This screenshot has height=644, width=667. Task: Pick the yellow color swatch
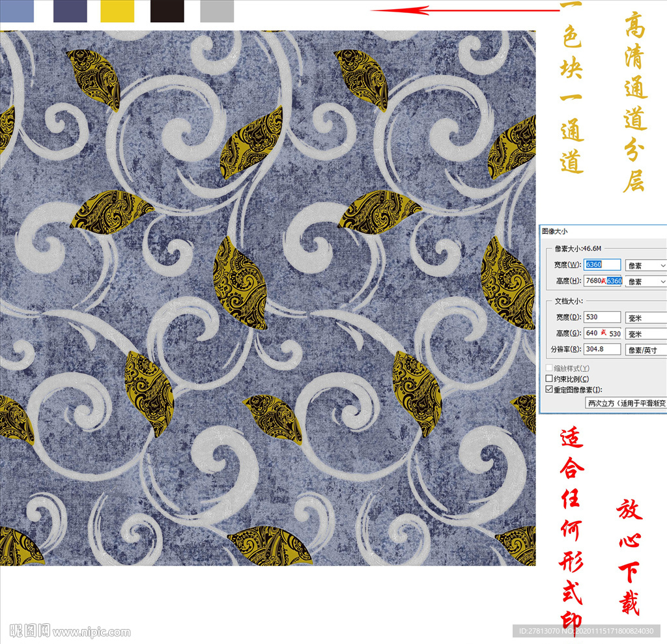(117, 11)
